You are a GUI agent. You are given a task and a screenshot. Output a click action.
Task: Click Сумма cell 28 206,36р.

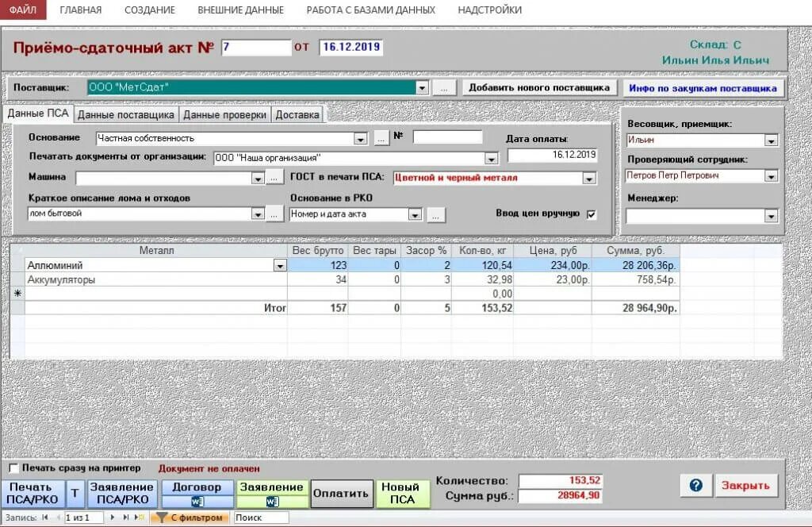(x=635, y=265)
